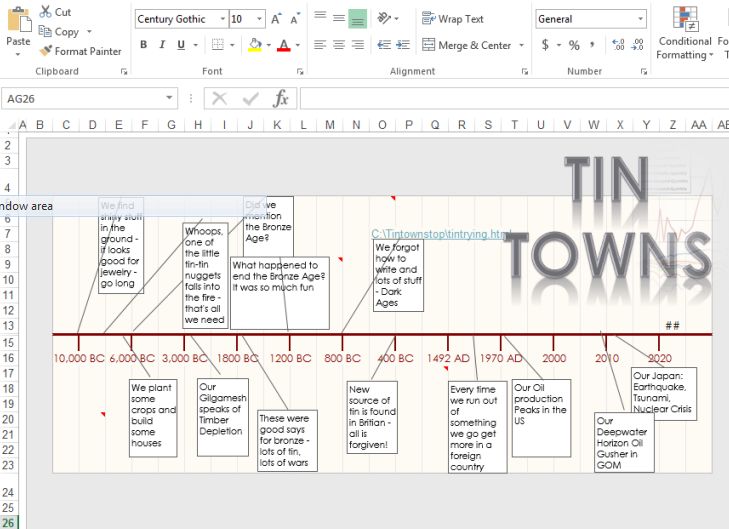Screen dimensions: 729x529
Task: Click the Insert Function fx icon
Action: (281, 98)
